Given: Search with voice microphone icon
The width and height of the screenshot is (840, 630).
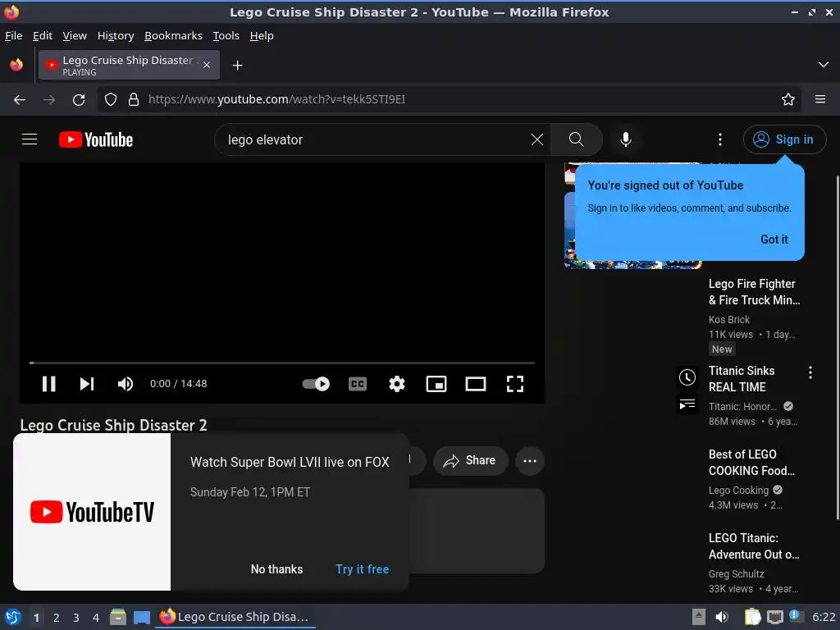Looking at the screenshot, I should point(625,139).
